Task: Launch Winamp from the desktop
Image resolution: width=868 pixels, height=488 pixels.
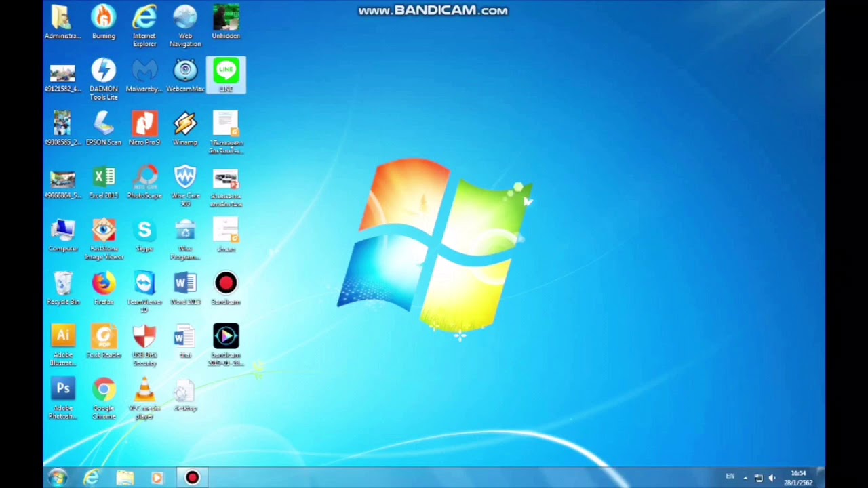Action: (x=185, y=129)
